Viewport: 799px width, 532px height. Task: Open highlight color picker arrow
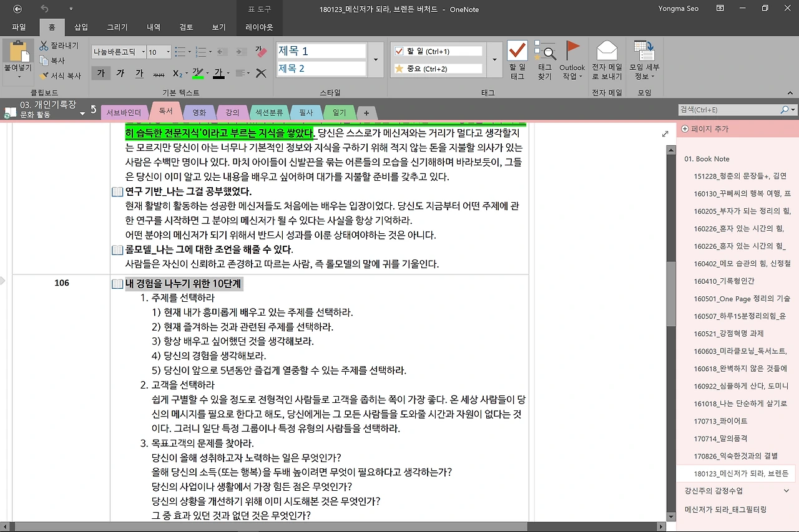coord(208,74)
